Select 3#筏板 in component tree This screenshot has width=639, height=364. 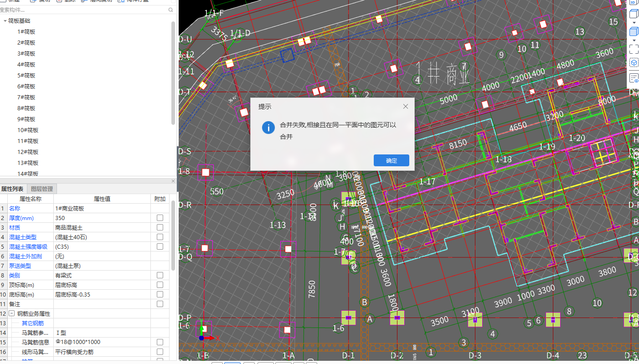coord(26,54)
